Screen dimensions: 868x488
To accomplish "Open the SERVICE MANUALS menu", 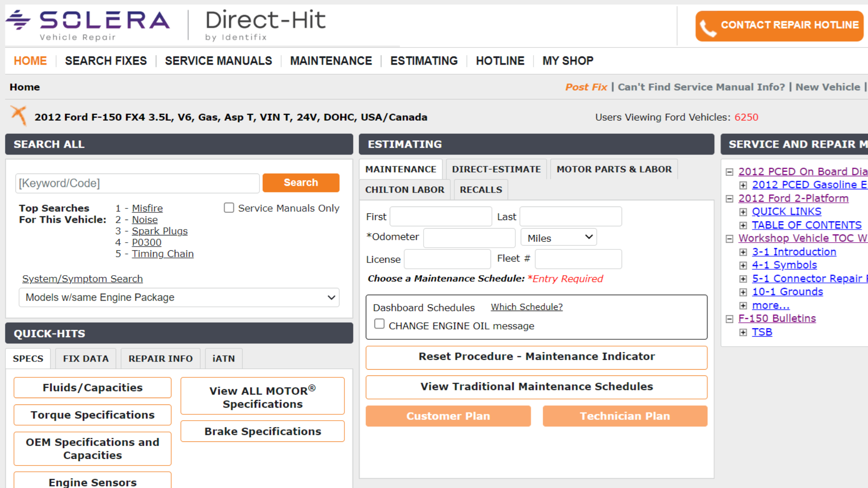I will point(218,61).
